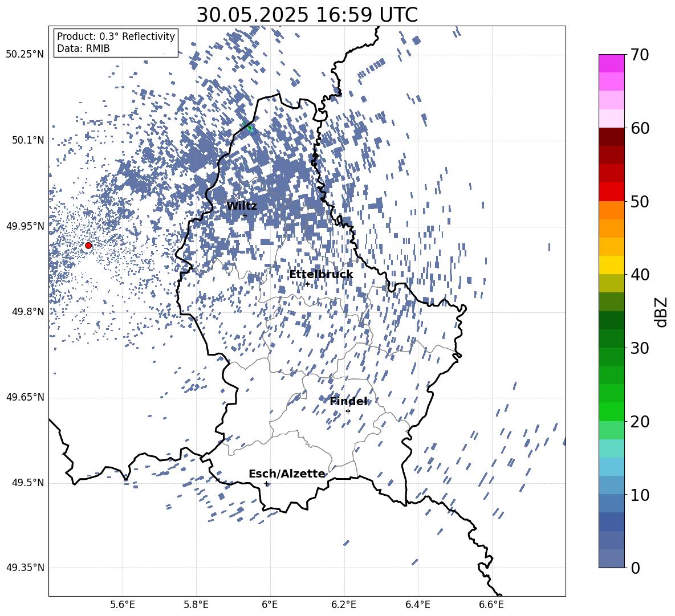Click the 6°E longitude label
This screenshot has width=675, height=616.
(x=270, y=605)
